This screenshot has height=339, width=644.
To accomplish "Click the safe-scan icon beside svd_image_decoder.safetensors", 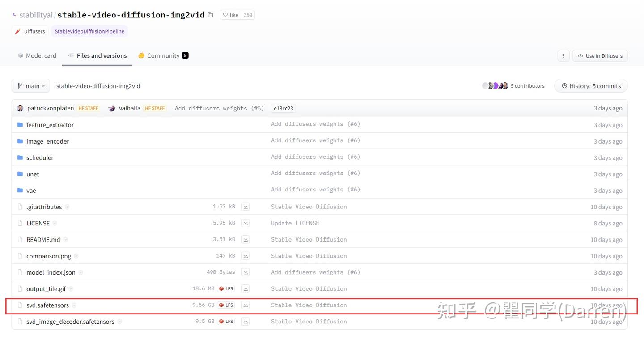I will 119,322.
